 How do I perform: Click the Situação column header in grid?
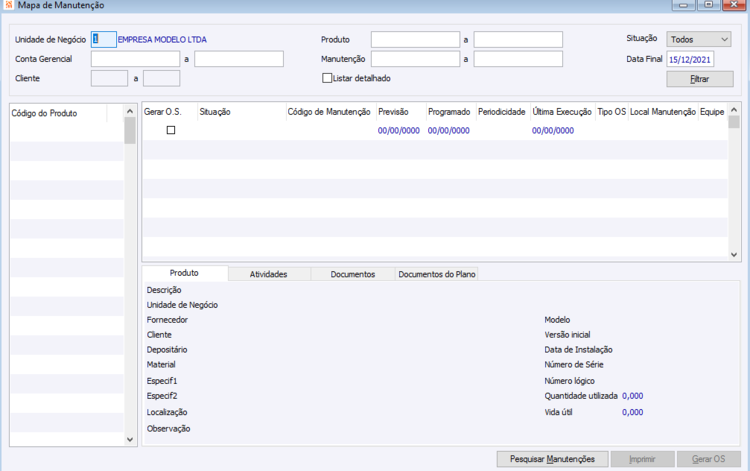[x=242, y=112]
